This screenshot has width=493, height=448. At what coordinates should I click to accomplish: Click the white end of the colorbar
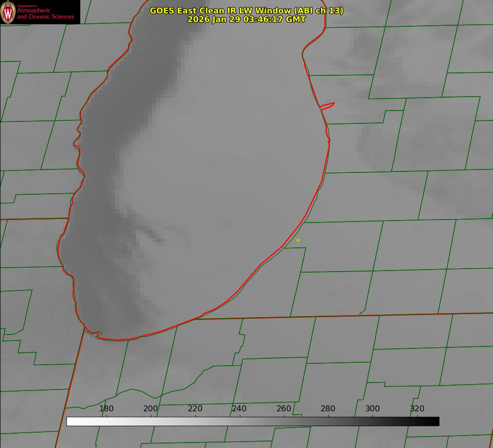coord(70,422)
